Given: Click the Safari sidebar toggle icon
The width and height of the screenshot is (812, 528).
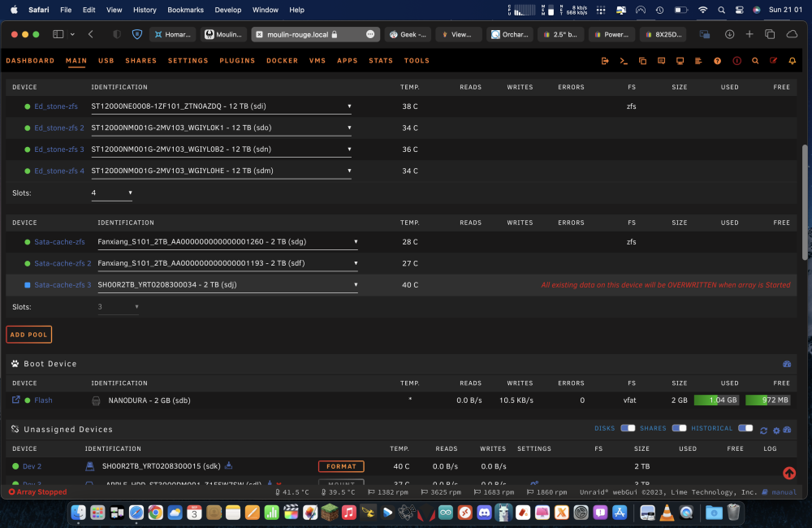Looking at the screenshot, I should coord(58,34).
